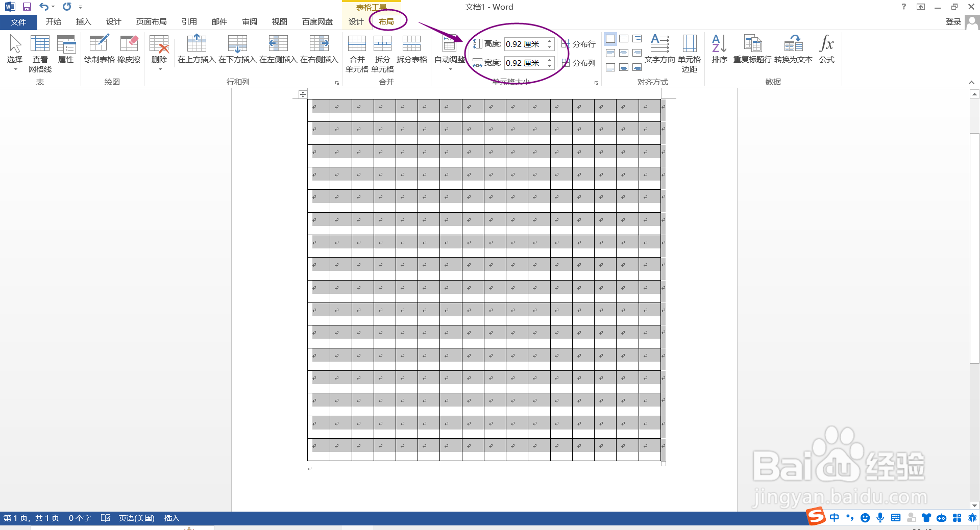Split the table (拆分表格)
The height and width of the screenshot is (530, 980).
click(x=411, y=49)
